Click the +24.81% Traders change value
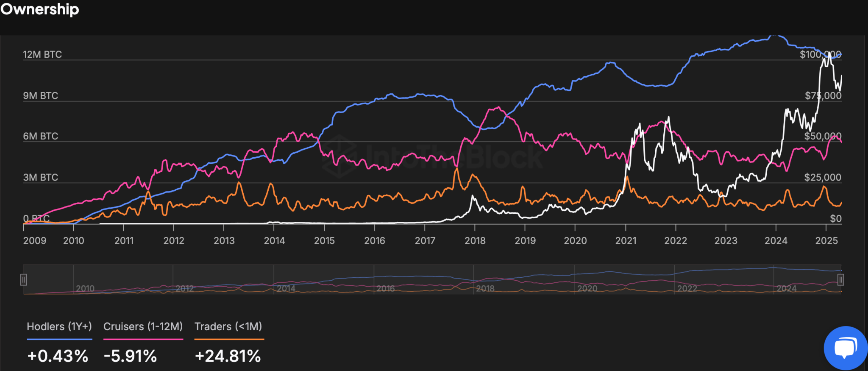Screen dimensions: 868x371 (x=228, y=356)
